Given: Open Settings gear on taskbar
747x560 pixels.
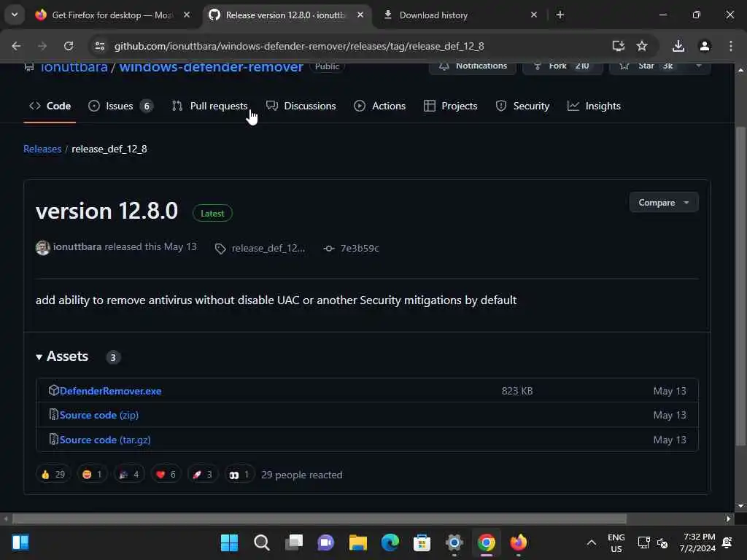Looking at the screenshot, I should pyautogui.click(x=454, y=542).
